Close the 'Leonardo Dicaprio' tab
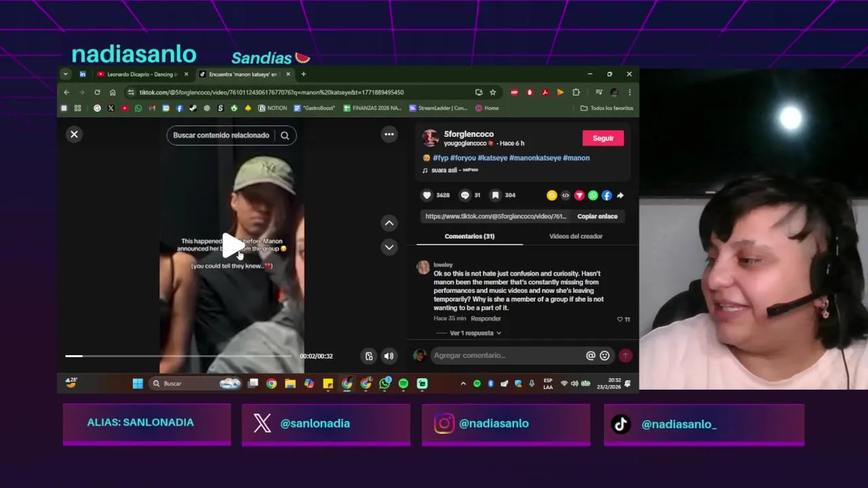Viewport: 868px width, 488px height. pyautogui.click(x=186, y=74)
